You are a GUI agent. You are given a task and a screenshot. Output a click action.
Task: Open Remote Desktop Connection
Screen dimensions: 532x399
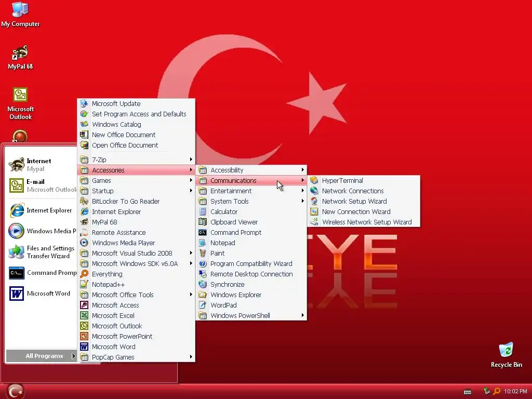click(x=251, y=274)
